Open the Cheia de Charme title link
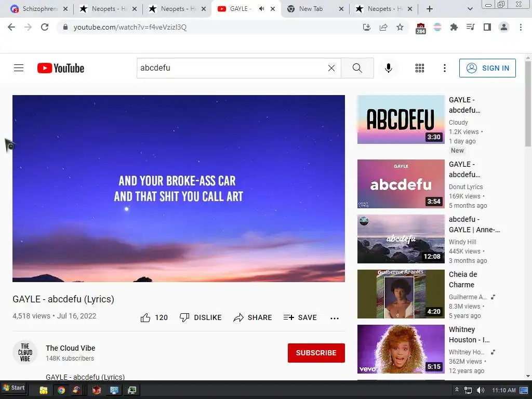The image size is (532, 399). pyautogui.click(x=463, y=280)
